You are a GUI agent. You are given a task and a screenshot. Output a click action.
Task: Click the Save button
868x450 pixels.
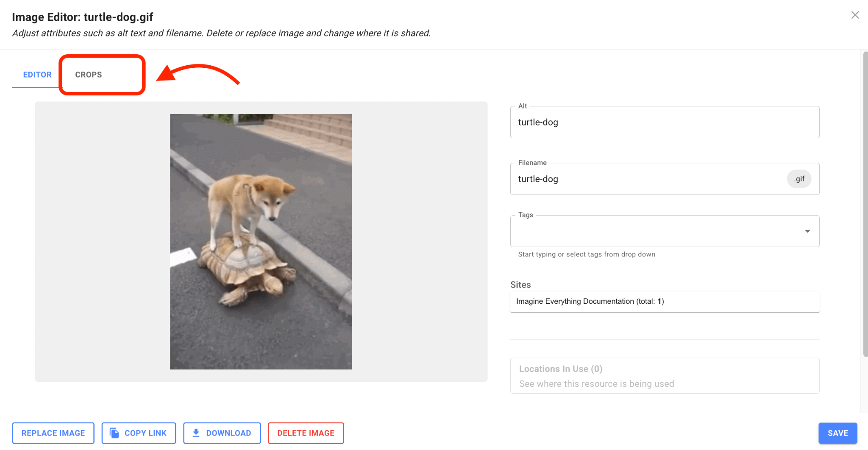coord(837,433)
